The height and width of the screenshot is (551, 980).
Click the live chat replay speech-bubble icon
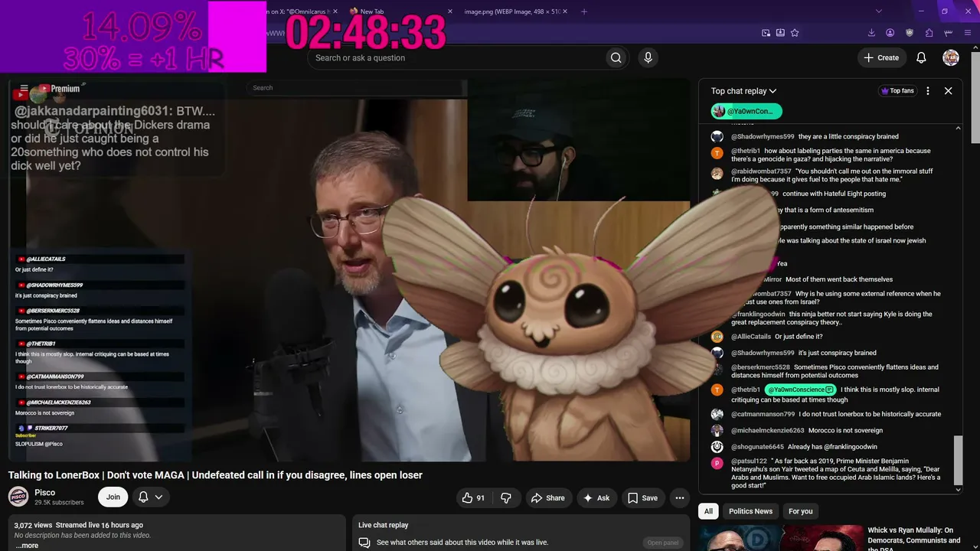364,543
